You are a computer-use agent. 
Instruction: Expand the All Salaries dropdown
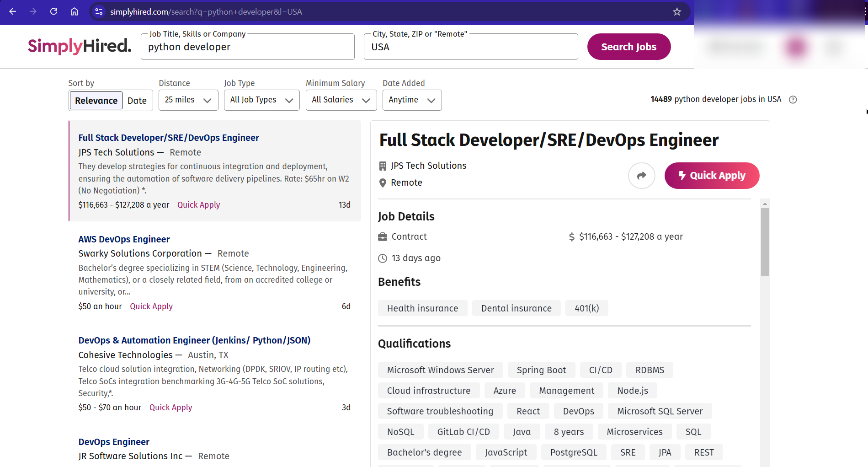[x=341, y=100]
